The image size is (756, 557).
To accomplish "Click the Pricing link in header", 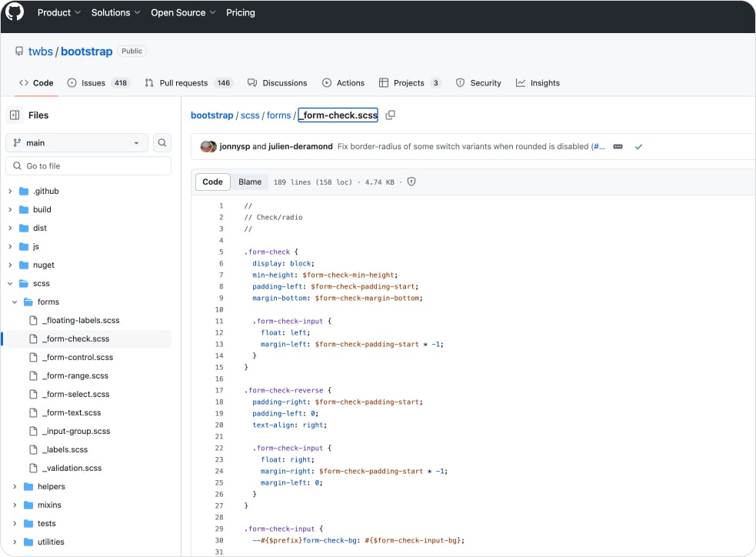I will [x=240, y=13].
